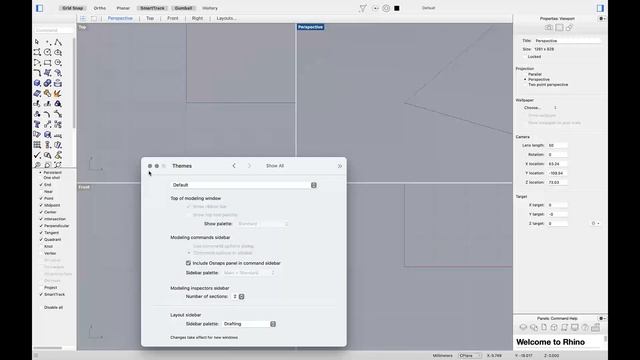The image size is (640, 360).
Task: Select the Fillet curve tool
Action: click(37, 73)
